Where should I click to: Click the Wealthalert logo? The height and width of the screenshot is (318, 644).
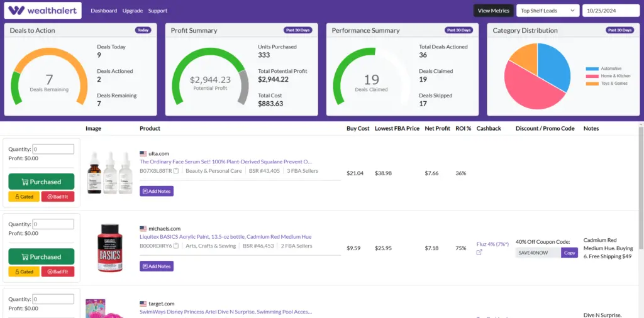point(43,11)
